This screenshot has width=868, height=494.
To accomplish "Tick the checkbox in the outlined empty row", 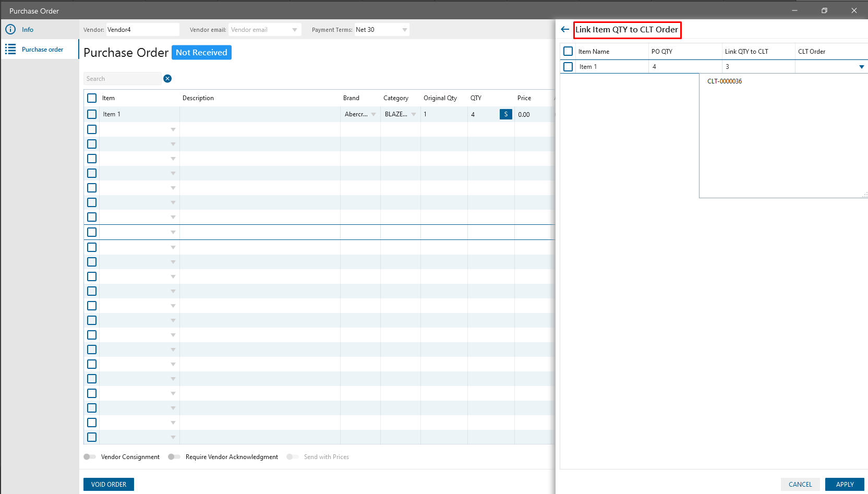I will 92,232.
